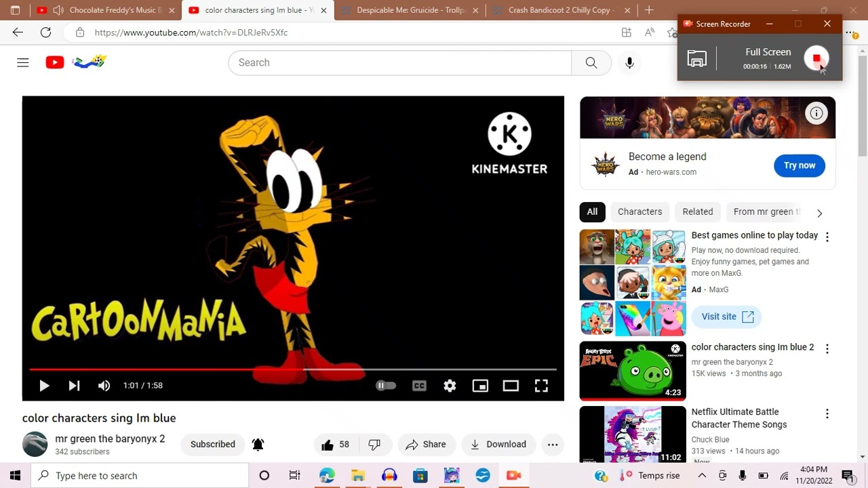Open File Explorer from taskbar
Image resolution: width=868 pixels, height=488 pixels.
(358, 476)
